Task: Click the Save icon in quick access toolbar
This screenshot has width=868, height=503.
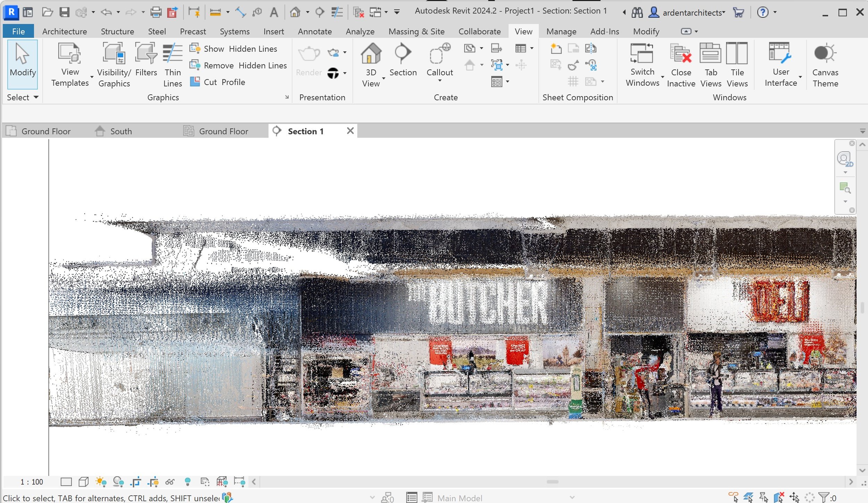Action: pos(64,12)
